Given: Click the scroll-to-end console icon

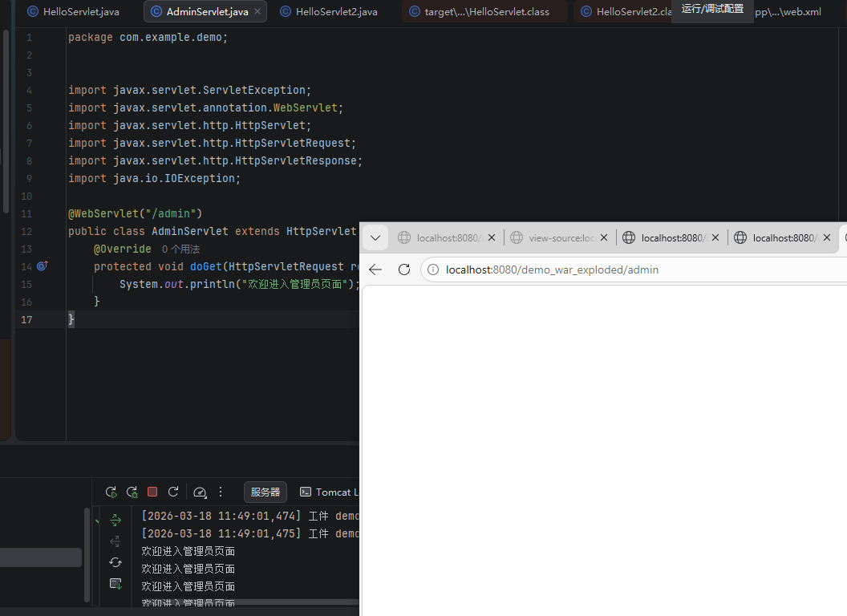Looking at the screenshot, I should (115, 584).
